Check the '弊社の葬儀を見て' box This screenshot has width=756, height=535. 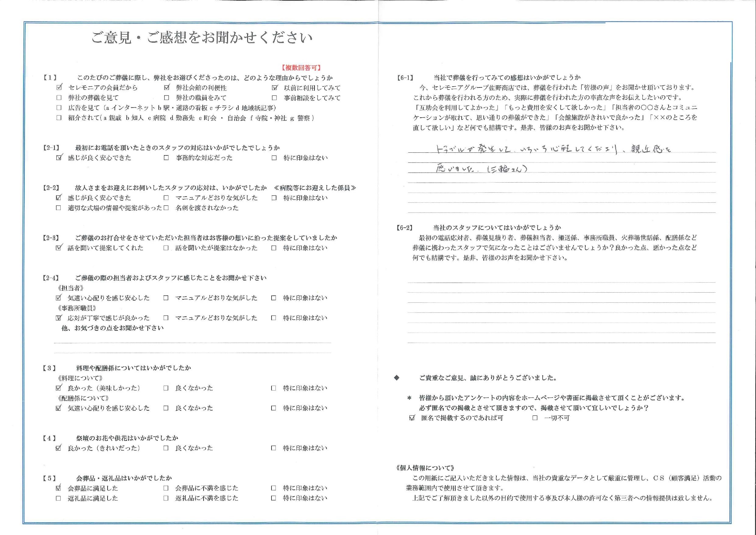pyautogui.click(x=59, y=98)
